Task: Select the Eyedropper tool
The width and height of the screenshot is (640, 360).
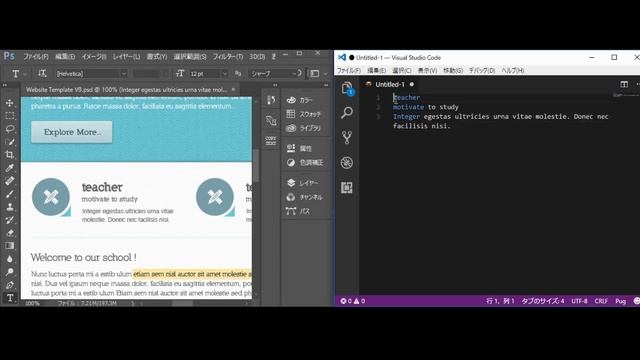Action: (x=10, y=168)
